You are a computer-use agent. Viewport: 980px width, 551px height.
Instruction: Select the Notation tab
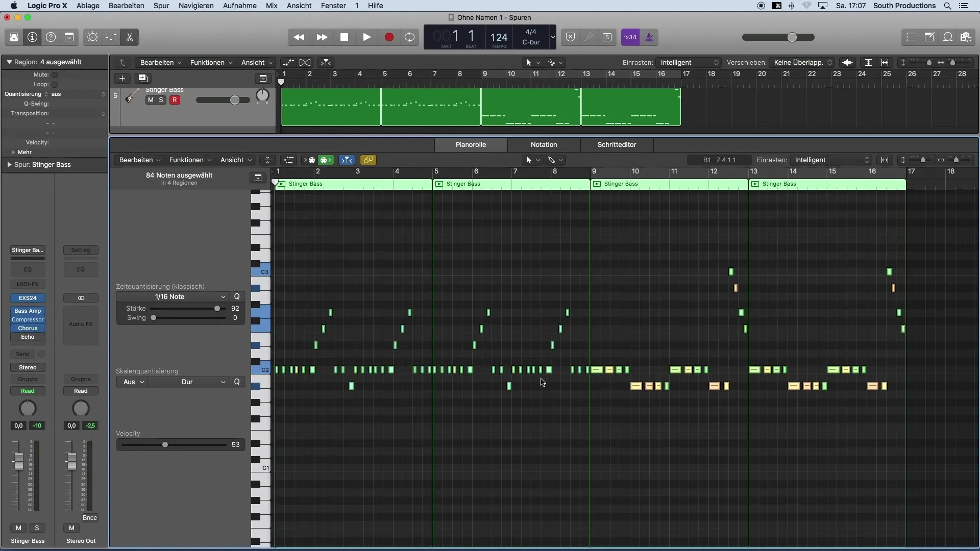tap(544, 145)
